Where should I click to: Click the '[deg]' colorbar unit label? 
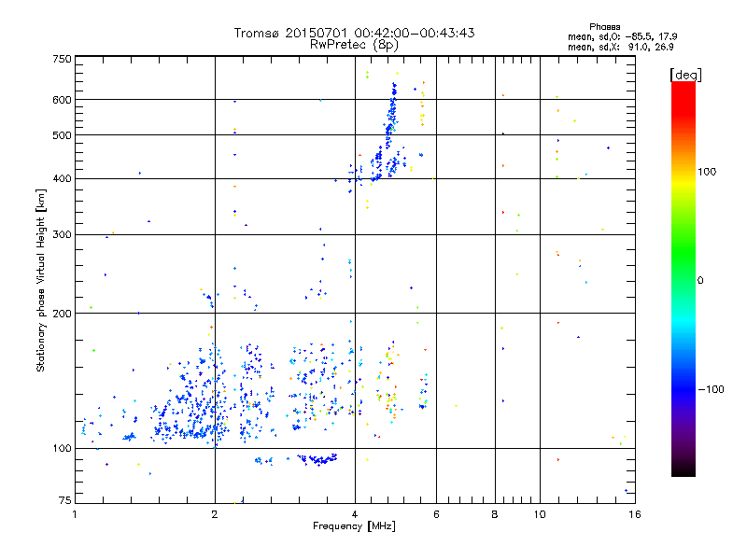point(685,75)
